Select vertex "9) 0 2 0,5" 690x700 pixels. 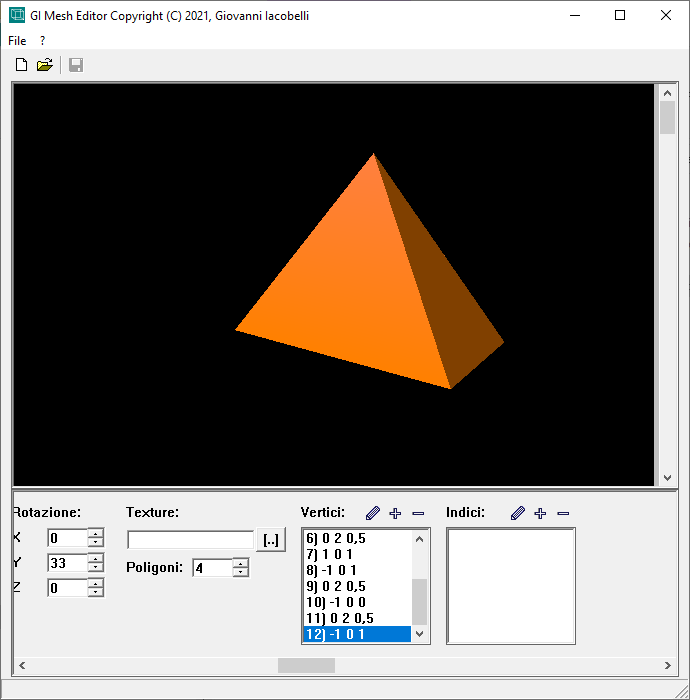pos(357,586)
